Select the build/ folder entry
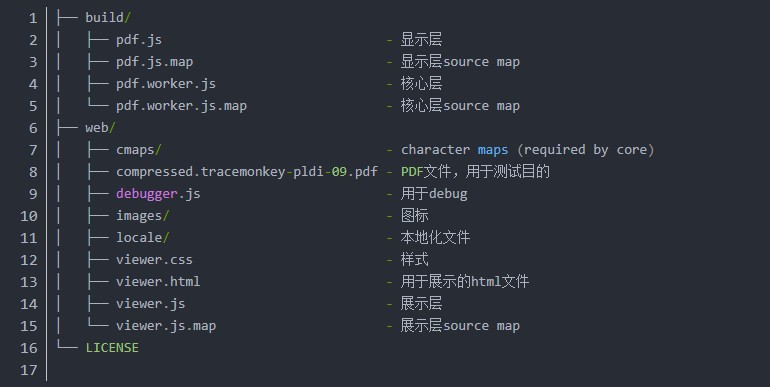This screenshot has height=387, width=770. 108,18
